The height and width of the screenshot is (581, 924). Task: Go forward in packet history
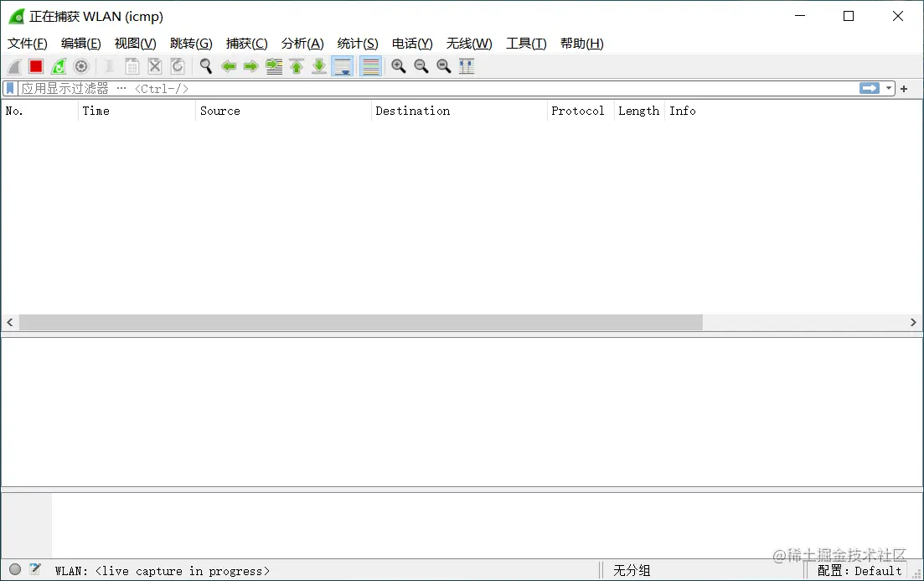[x=251, y=67]
